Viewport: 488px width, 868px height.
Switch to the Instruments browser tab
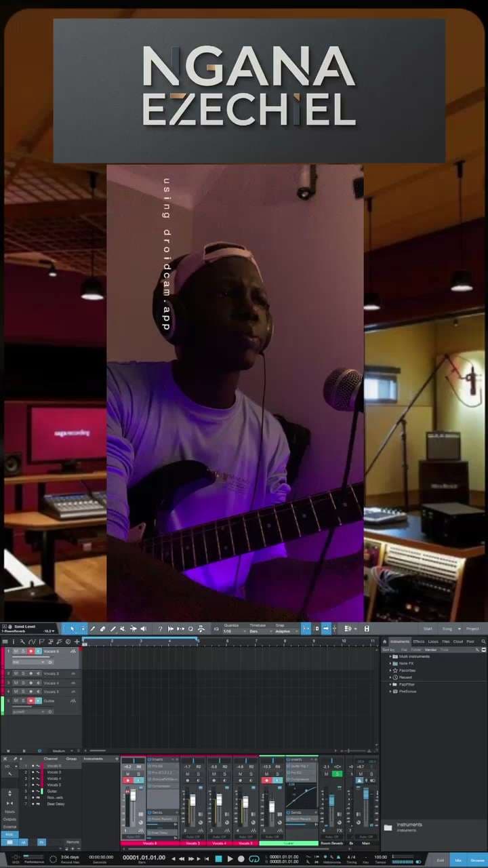click(400, 642)
